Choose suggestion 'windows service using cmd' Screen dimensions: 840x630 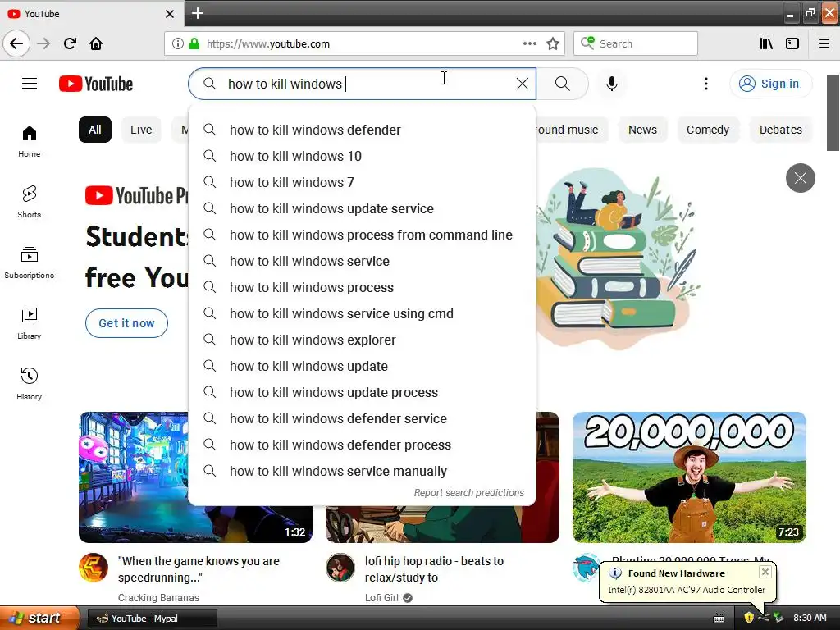pos(362,313)
